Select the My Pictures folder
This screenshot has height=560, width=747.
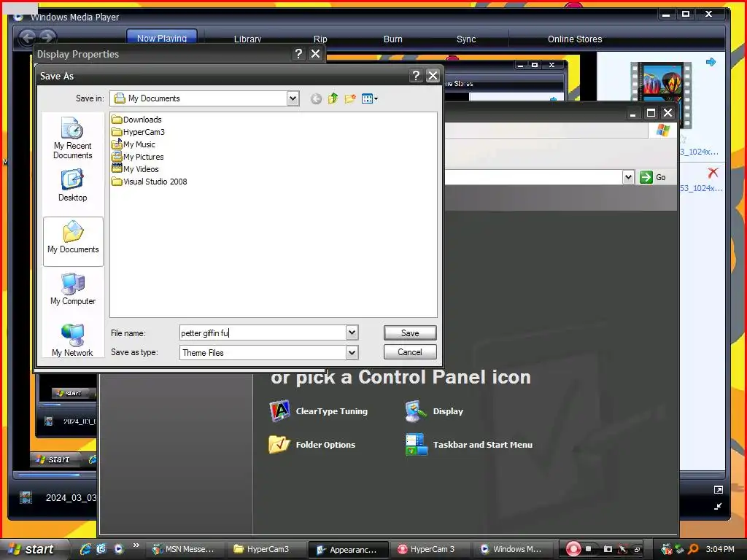[x=138, y=157]
